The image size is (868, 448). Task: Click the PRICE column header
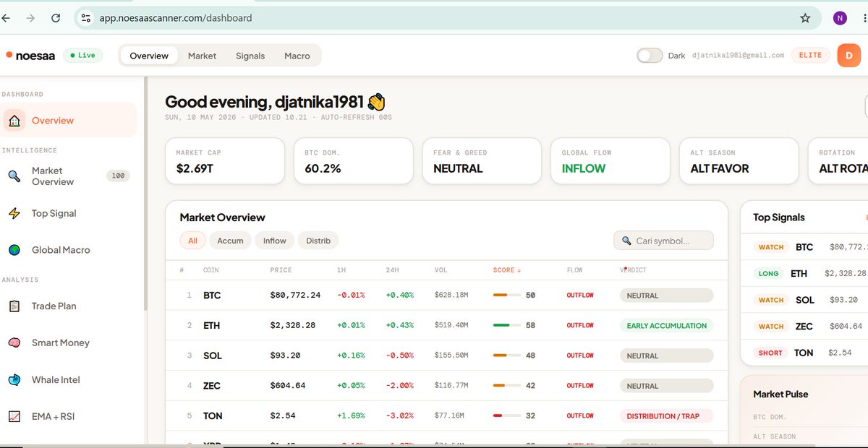coord(281,270)
